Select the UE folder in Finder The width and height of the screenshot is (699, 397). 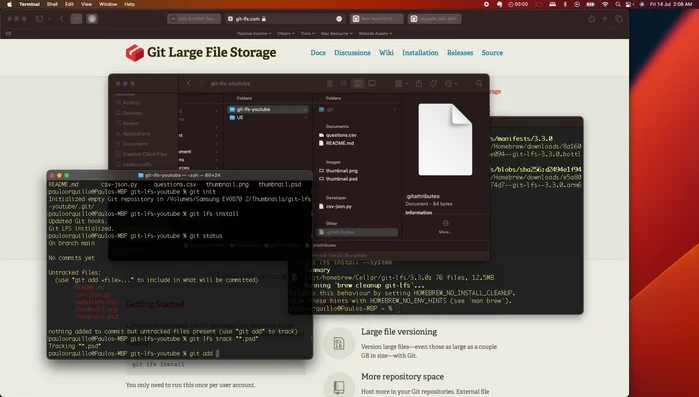(268, 118)
